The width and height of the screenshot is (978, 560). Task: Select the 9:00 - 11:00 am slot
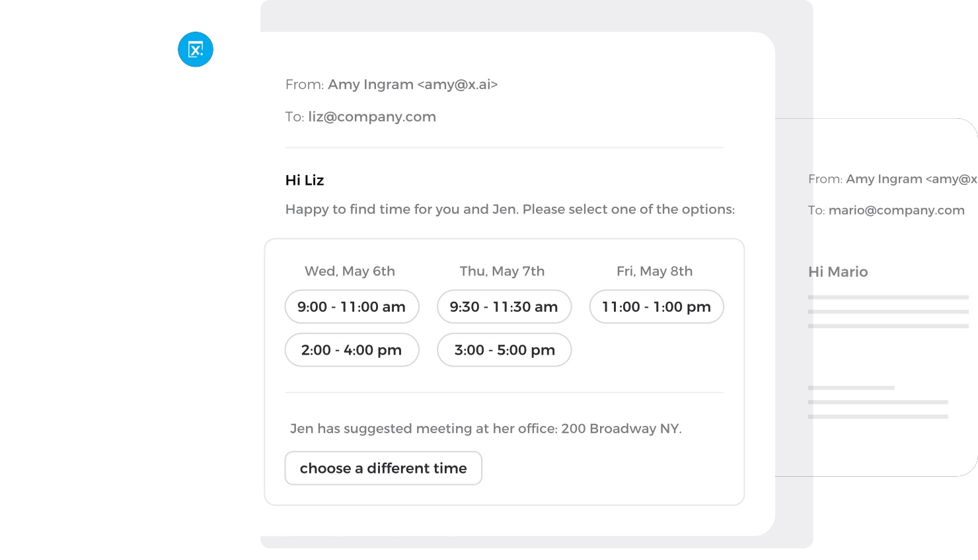click(x=352, y=306)
